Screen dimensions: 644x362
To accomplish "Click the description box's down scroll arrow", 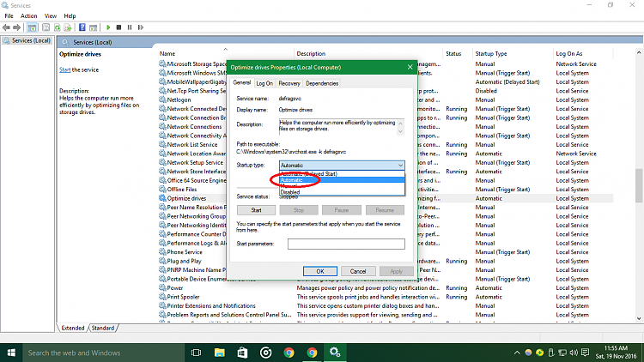I will pos(400,132).
